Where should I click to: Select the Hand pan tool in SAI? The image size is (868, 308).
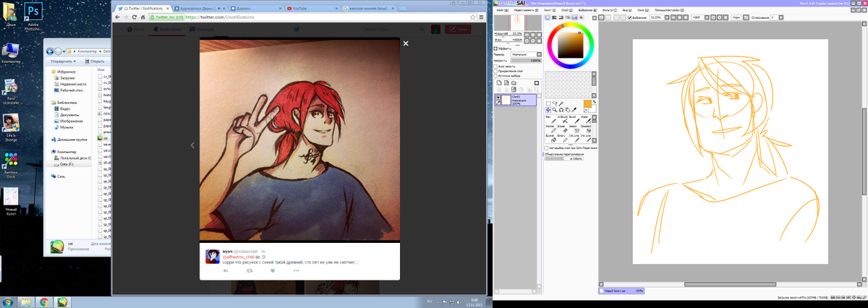tap(568, 110)
